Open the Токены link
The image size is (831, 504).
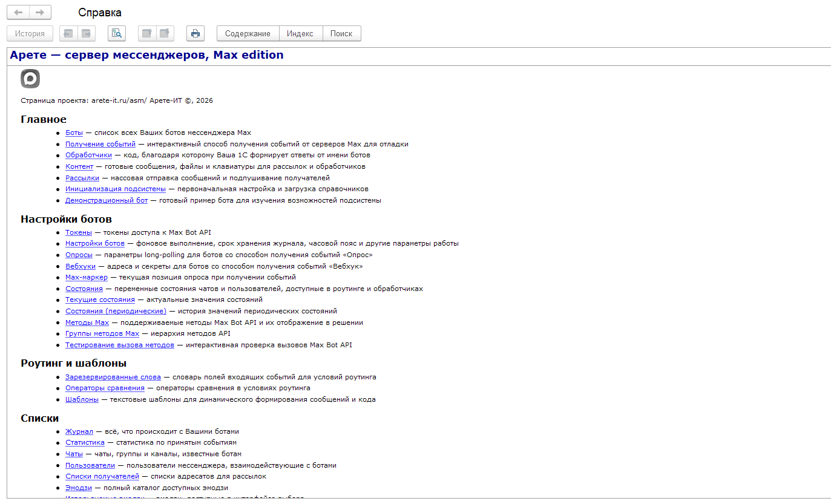[79, 232]
